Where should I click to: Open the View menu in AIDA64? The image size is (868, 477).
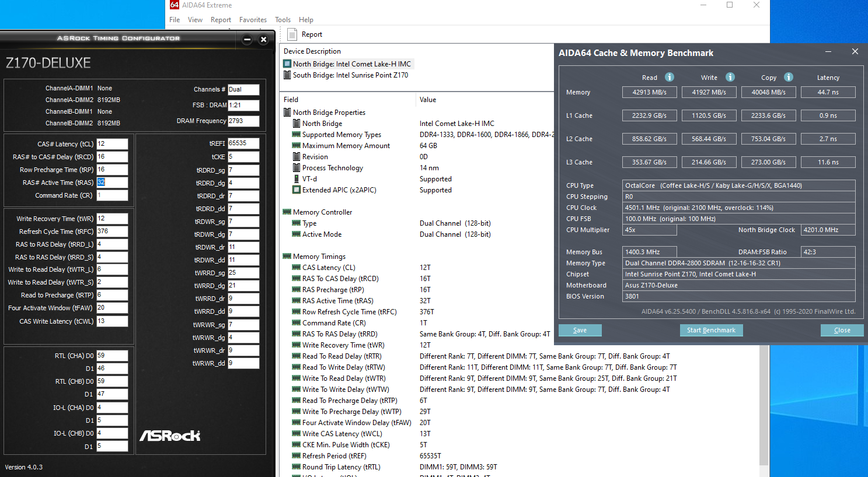coord(195,20)
